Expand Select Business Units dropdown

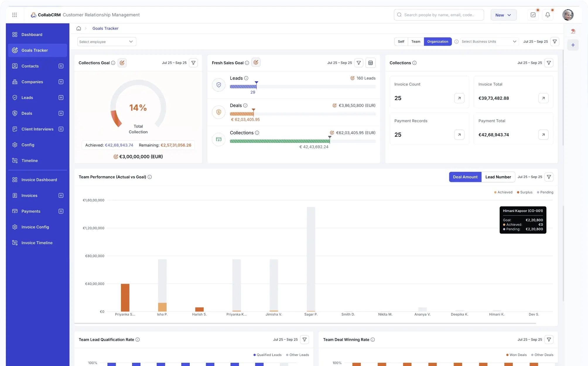point(489,42)
